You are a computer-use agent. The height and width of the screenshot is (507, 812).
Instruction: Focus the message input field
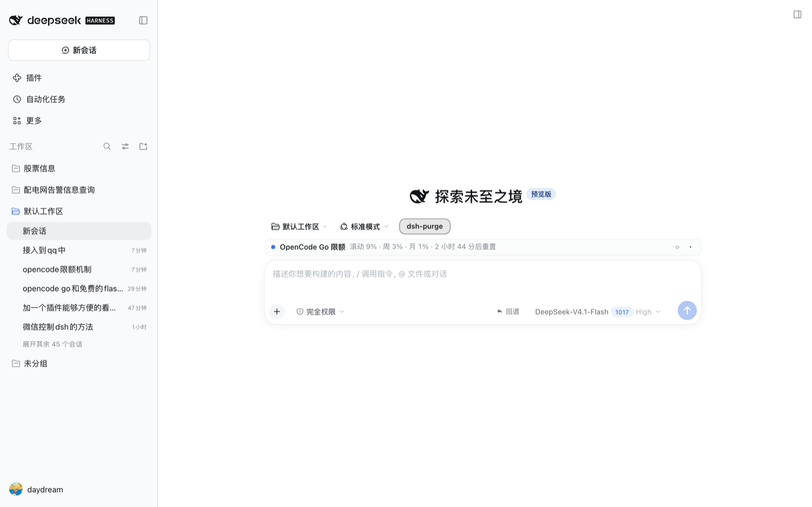tap(483, 274)
